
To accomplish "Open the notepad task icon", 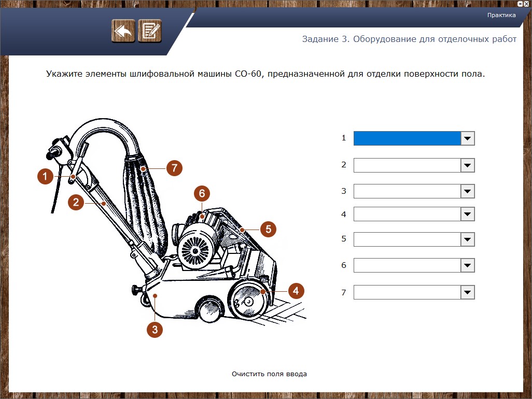I will pyautogui.click(x=150, y=31).
